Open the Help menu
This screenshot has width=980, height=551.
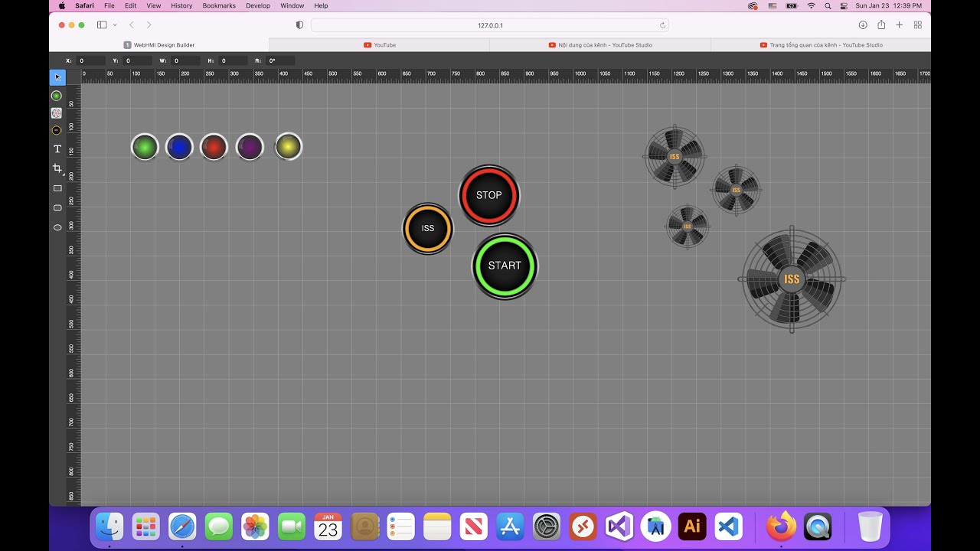321,5
